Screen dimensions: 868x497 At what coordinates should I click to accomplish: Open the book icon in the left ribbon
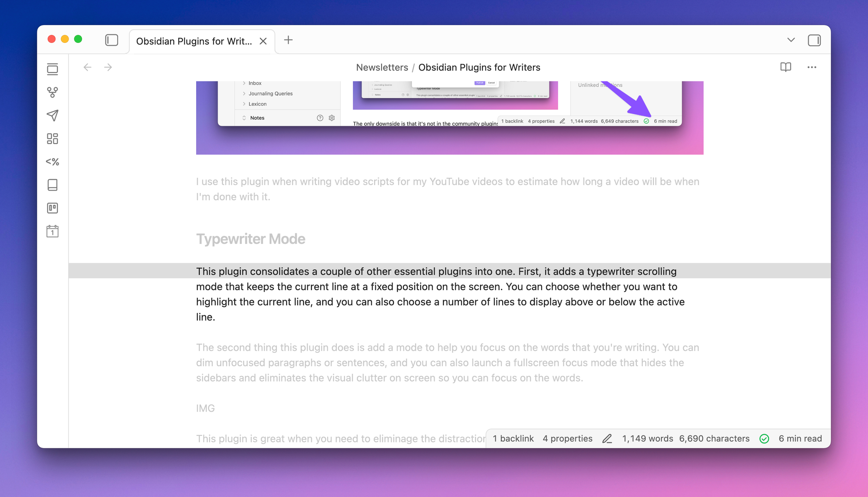(53, 185)
